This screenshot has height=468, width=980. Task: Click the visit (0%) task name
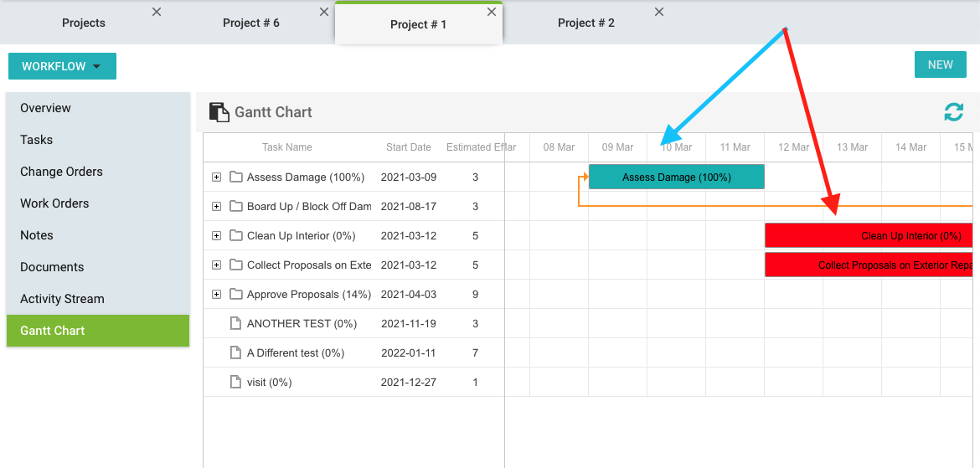270,383
